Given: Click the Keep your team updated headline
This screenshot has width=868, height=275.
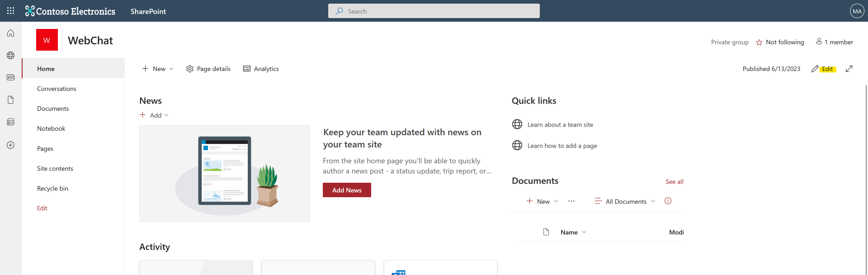Looking at the screenshot, I should coord(402,138).
